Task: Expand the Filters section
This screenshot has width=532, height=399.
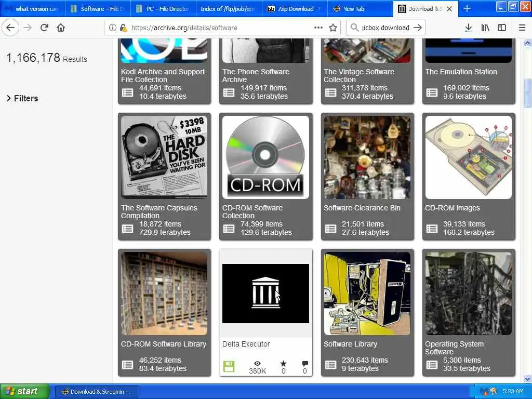Action: tap(22, 98)
